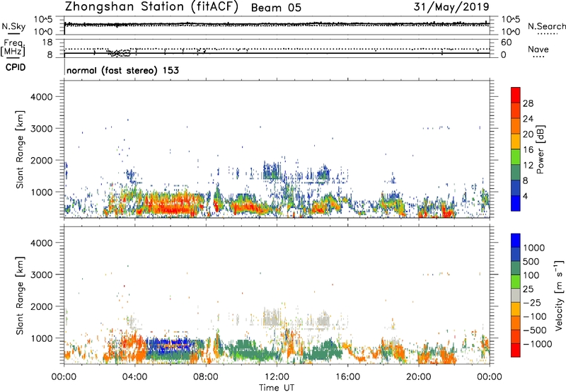Click the blue high-velocity patch near 06:00
This screenshot has height=392, width=566.
(x=170, y=346)
